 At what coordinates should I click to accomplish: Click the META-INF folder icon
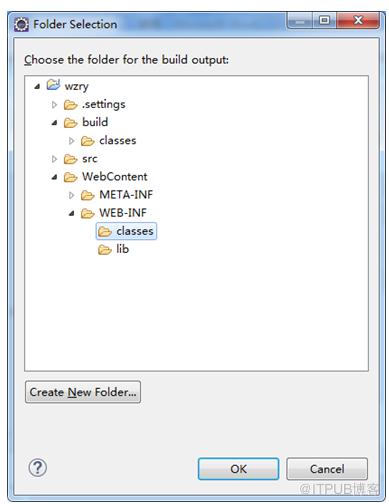point(88,195)
